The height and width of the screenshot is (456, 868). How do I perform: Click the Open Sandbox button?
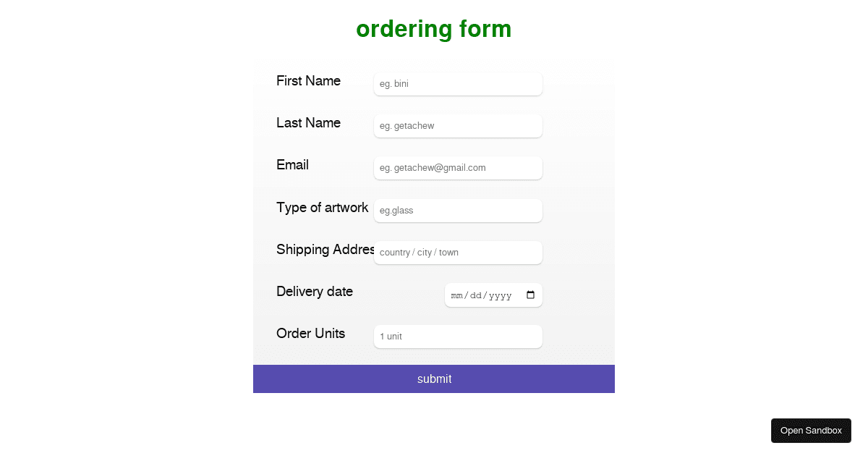click(811, 430)
